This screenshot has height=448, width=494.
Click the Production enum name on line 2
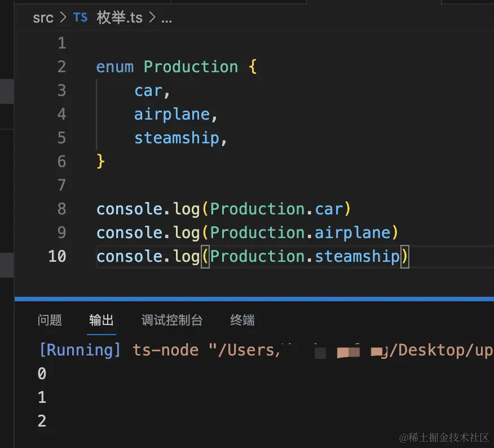(x=191, y=67)
